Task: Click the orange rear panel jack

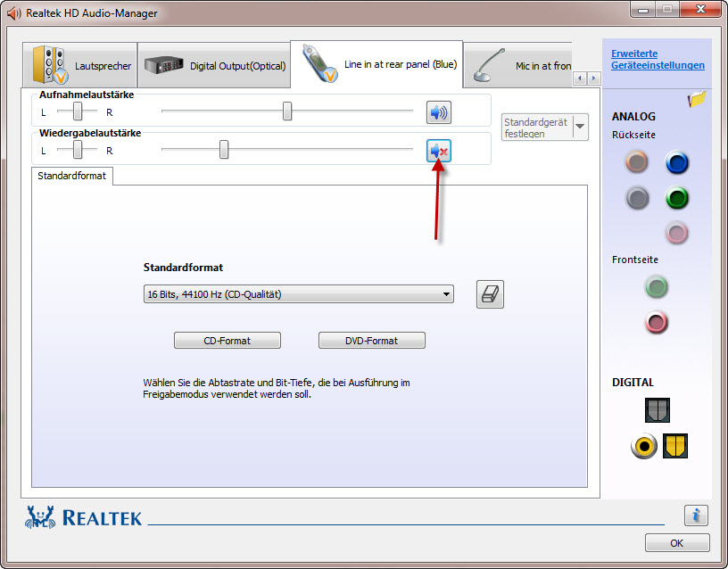Action: 636,162
